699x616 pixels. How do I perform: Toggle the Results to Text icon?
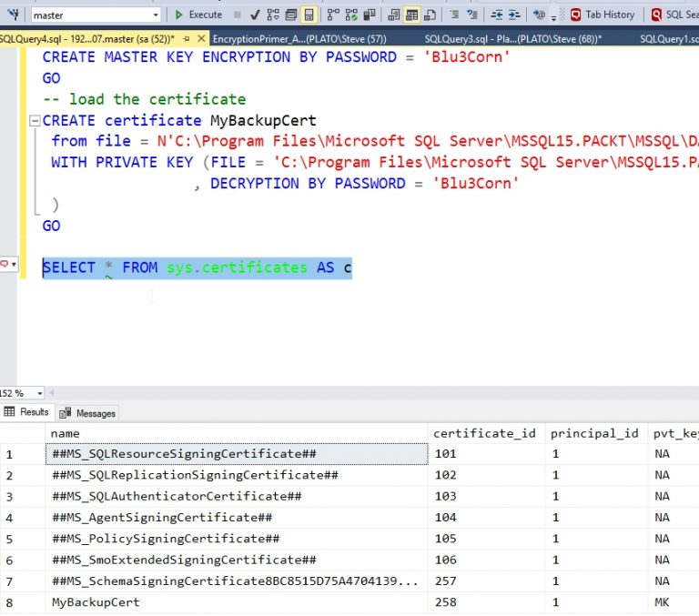(392, 15)
